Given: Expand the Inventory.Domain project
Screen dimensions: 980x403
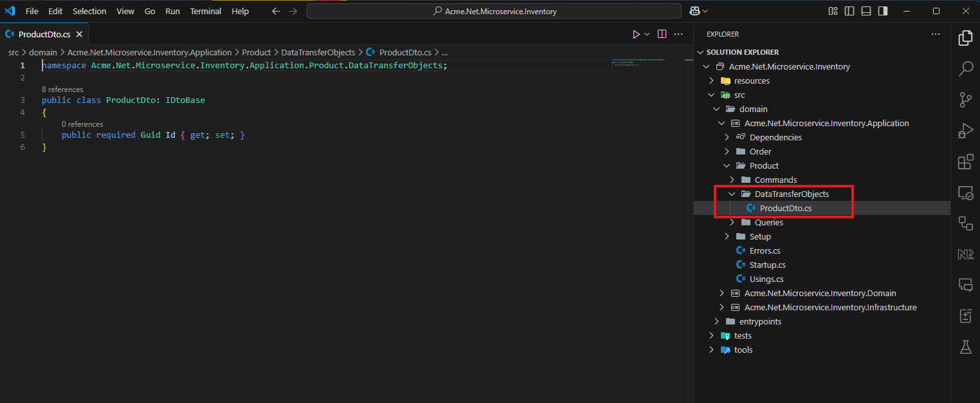Looking at the screenshot, I should 721,293.
